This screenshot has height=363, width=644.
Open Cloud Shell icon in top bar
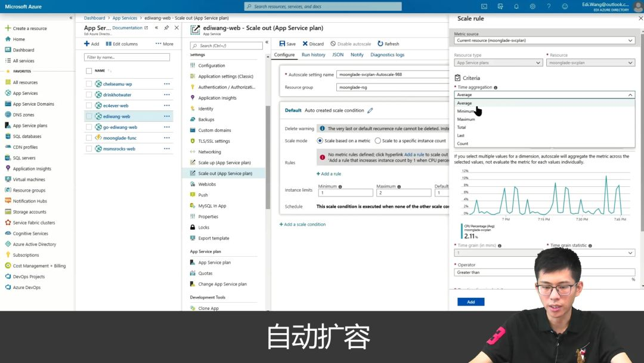click(x=484, y=7)
